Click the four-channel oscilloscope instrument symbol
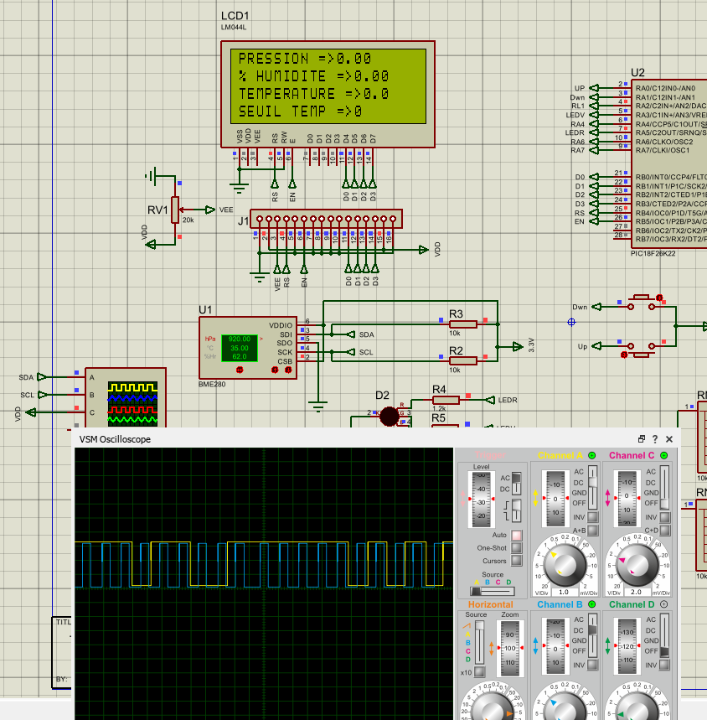The width and height of the screenshot is (707, 720). 125,399
